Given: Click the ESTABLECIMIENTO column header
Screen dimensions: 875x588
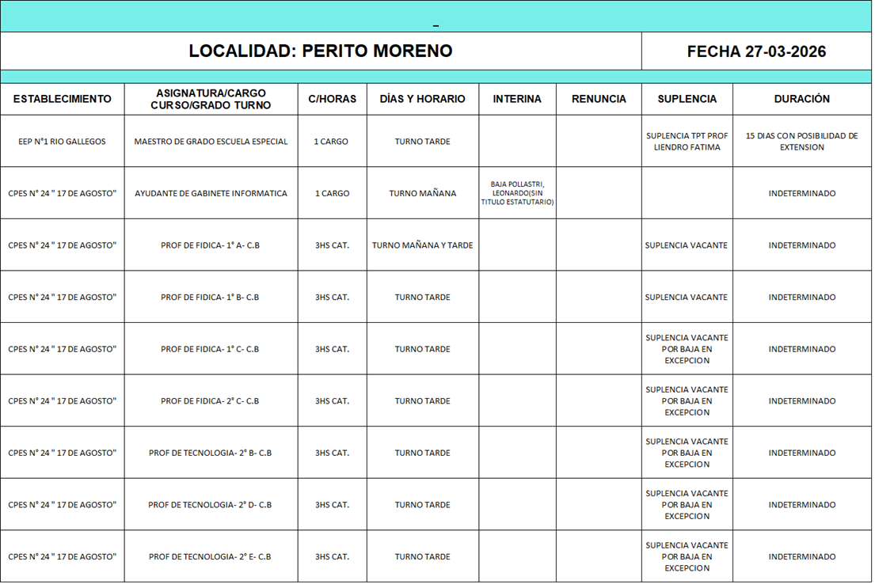Looking at the screenshot, I should tap(63, 99).
